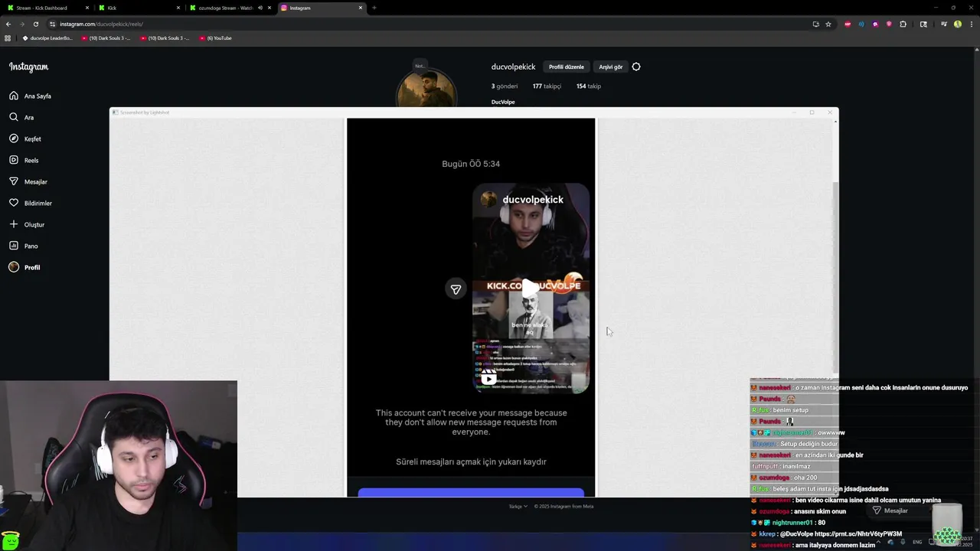Open profile settings gear icon
The image size is (980, 551).
pyautogui.click(x=635, y=67)
